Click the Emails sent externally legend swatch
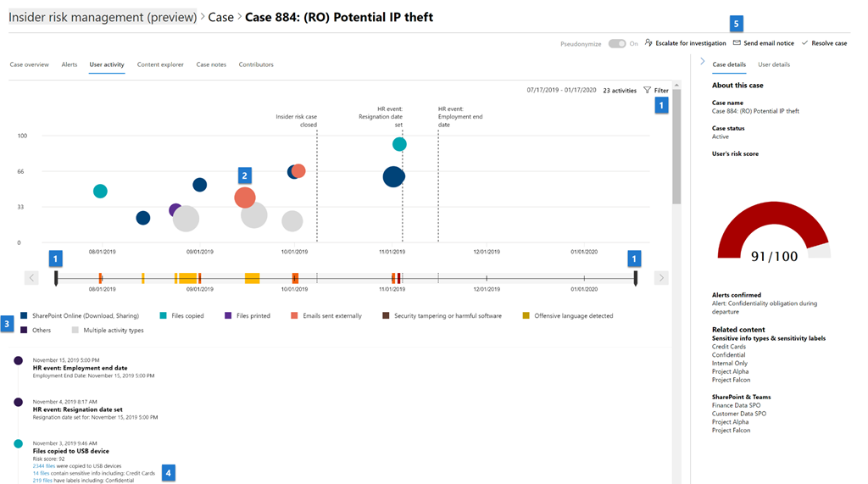 pos(294,315)
